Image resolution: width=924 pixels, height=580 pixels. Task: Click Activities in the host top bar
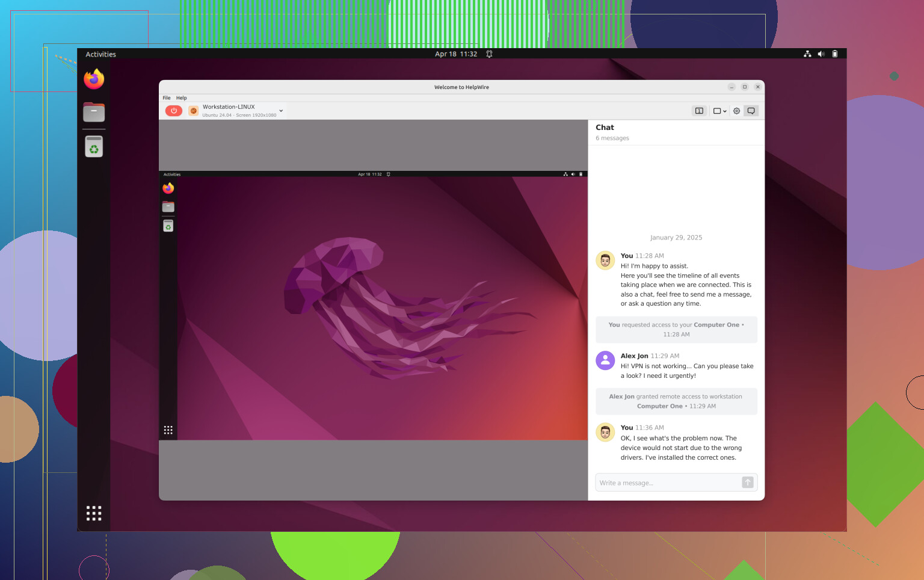[100, 54]
